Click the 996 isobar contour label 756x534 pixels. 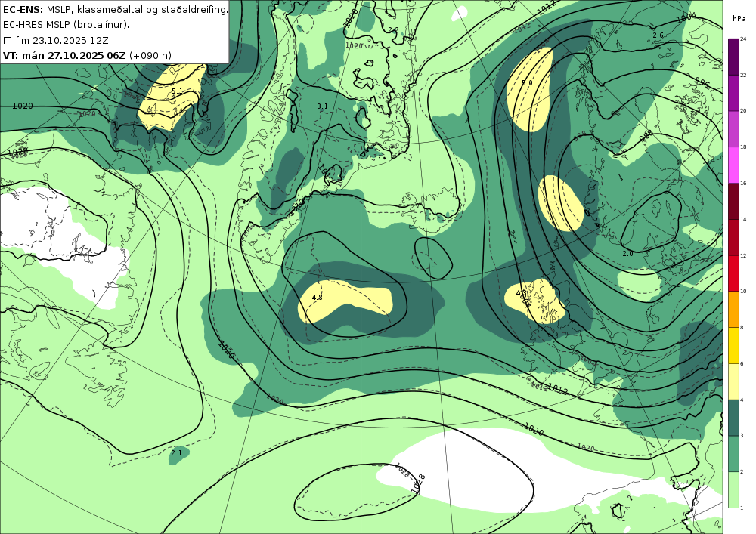[x=702, y=83]
